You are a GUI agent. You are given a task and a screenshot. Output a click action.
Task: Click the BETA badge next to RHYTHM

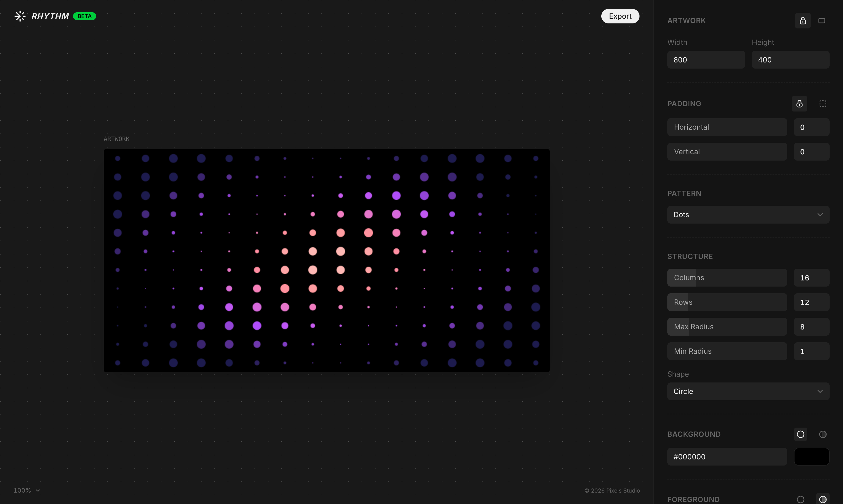tap(84, 16)
